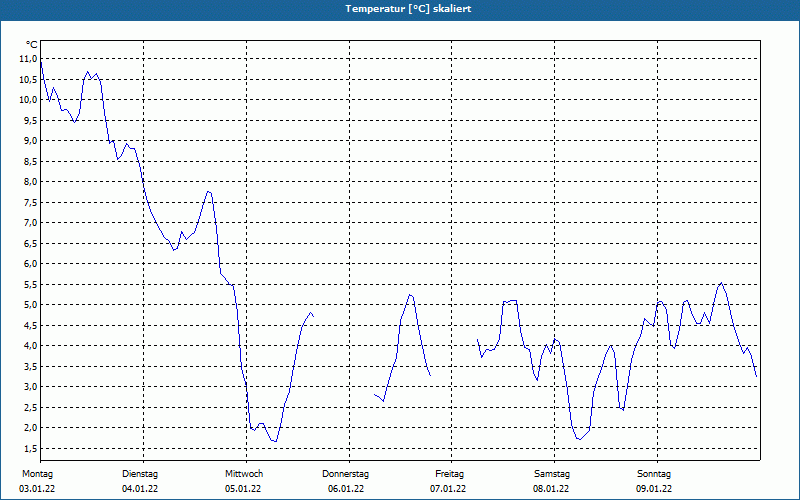Select the 11,0 axis value
This screenshot has width=800, height=500.
(x=29, y=59)
